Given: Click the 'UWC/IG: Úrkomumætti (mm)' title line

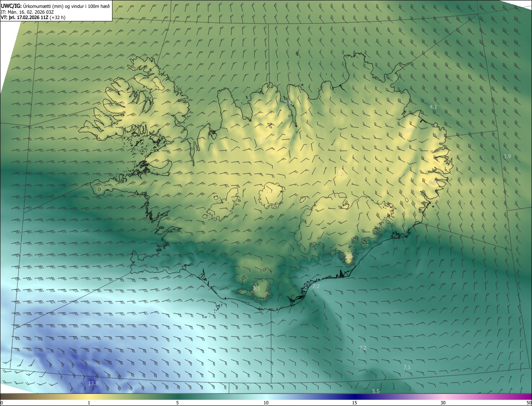Looking at the screenshot, I should click(55, 6).
